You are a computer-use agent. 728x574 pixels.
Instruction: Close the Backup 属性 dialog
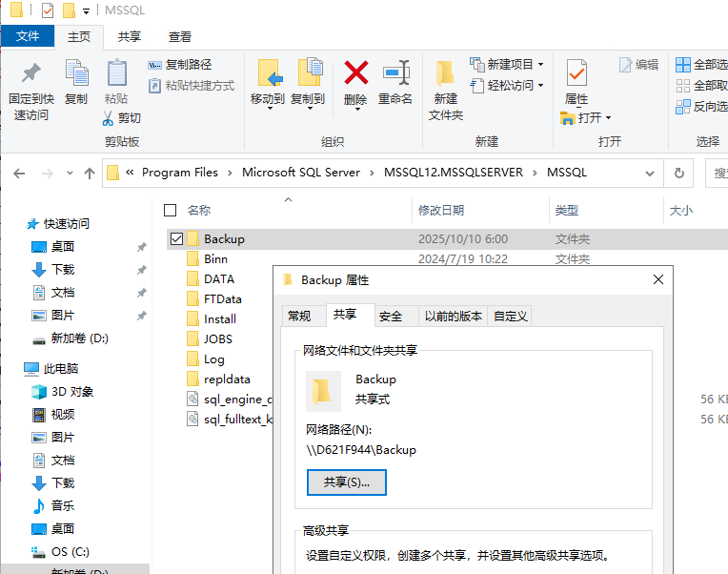[x=658, y=279]
